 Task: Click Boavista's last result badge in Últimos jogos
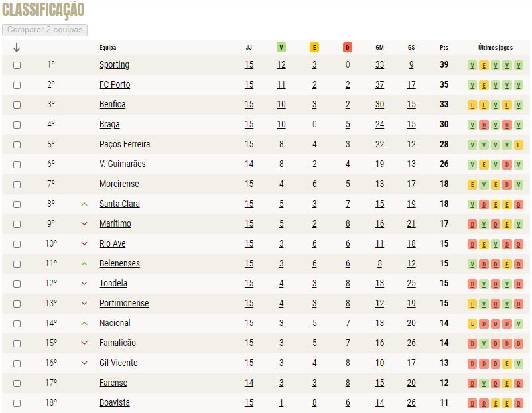(519, 403)
